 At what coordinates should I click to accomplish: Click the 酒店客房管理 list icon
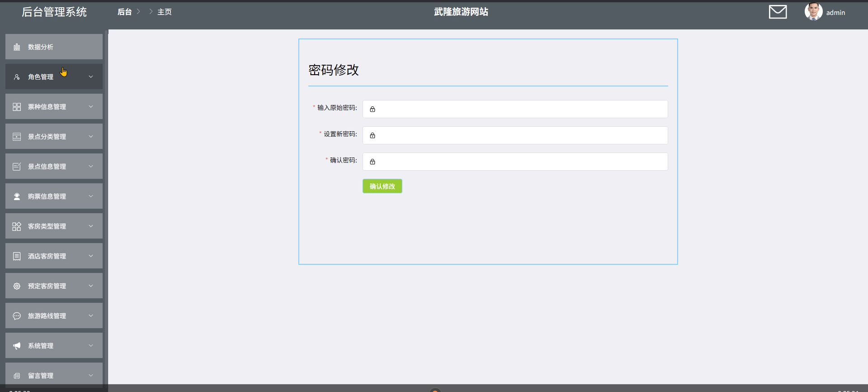17,256
